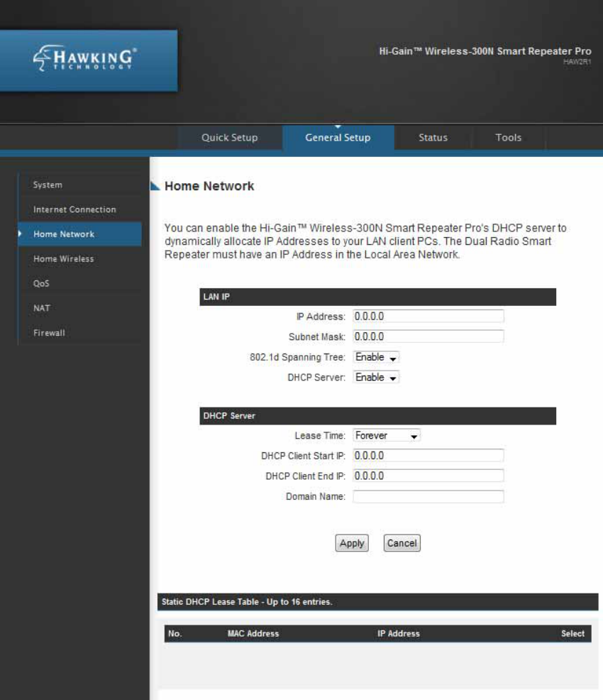The height and width of the screenshot is (700, 603).
Task: Click the Cancel button
Action: pyautogui.click(x=402, y=543)
